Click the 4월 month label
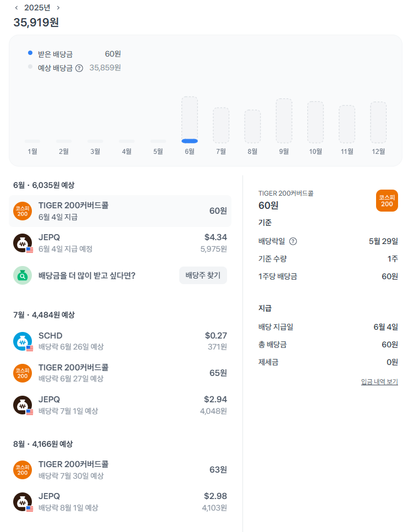The image size is (414, 532). [126, 151]
